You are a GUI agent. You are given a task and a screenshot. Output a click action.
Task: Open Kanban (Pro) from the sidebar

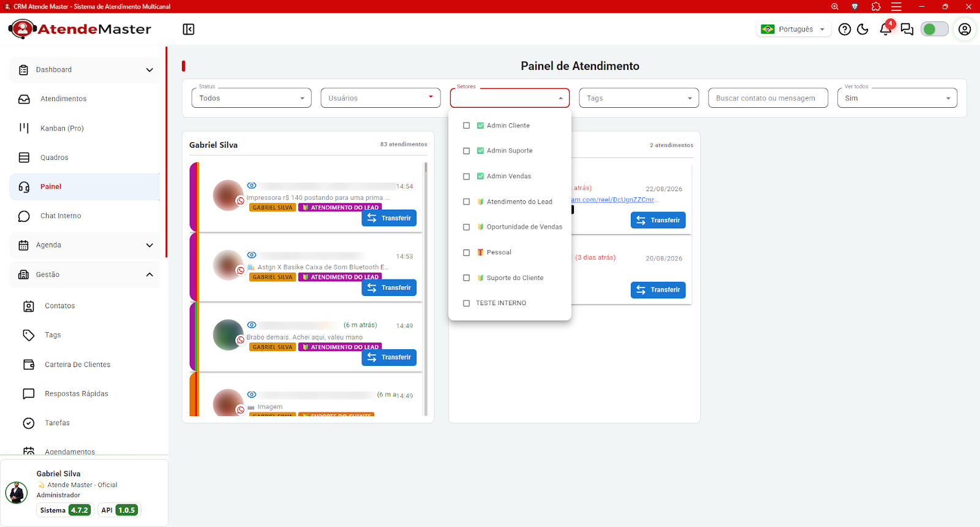pos(85,128)
